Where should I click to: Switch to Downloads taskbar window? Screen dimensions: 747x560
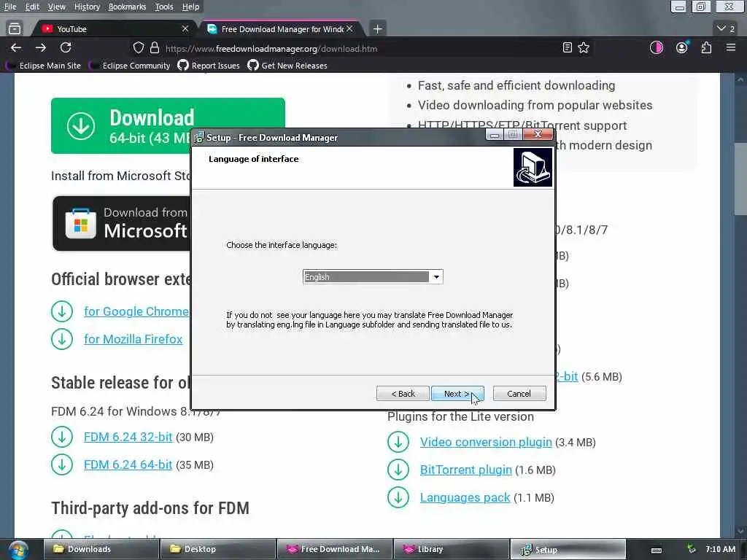101,550
